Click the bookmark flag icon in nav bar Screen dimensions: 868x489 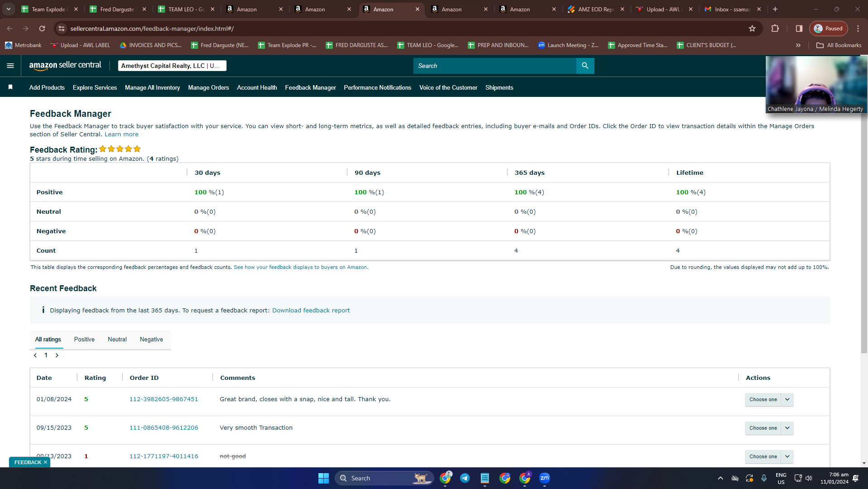click(10, 87)
